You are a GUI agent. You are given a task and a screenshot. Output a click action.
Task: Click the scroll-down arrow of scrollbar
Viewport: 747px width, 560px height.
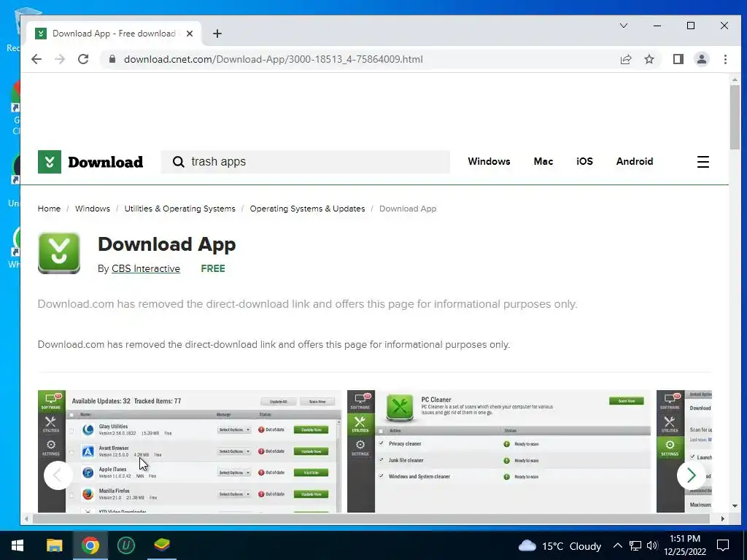[735, 506]
